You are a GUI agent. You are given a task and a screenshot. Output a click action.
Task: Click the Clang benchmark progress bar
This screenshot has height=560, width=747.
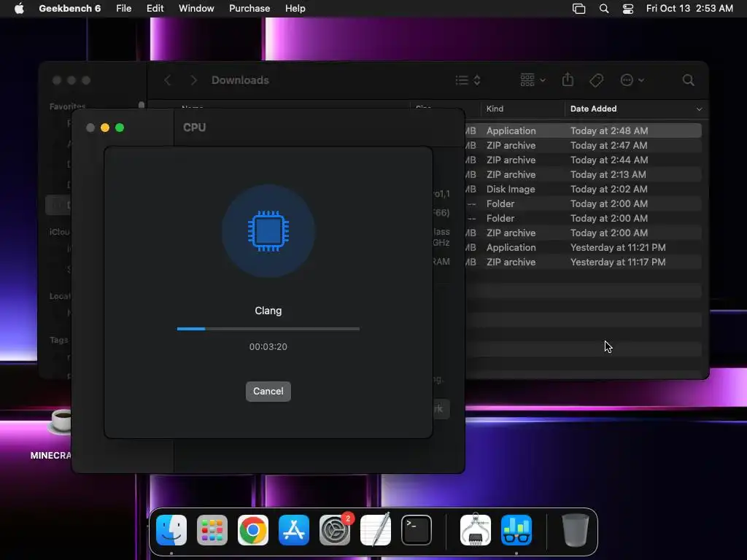click(268, 329)
